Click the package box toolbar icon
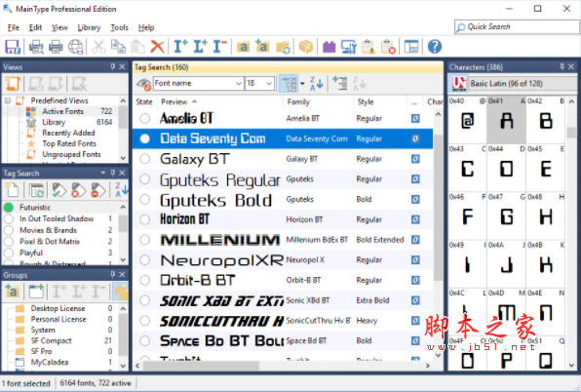This screenshot has width=581, height=392. (306, 47)
